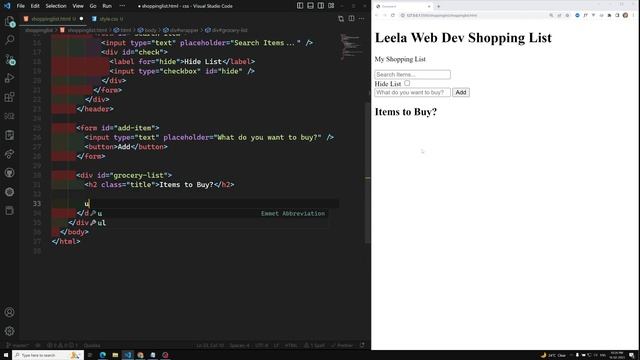Image resolution: width=640 pixels, height=360 pixels.
Task: Open the Selection menu
Action: [56, 6]
